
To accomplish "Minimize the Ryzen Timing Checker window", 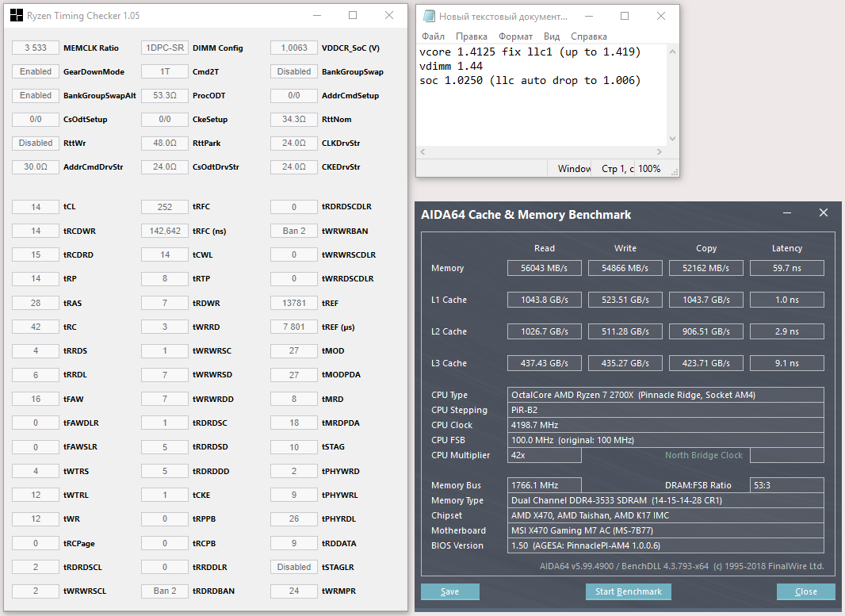I will (317, 16).
